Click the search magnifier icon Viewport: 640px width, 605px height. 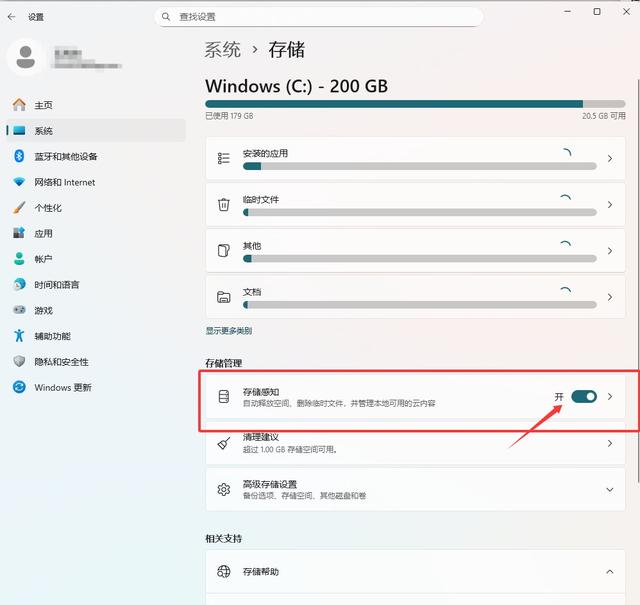click(166, 17)
